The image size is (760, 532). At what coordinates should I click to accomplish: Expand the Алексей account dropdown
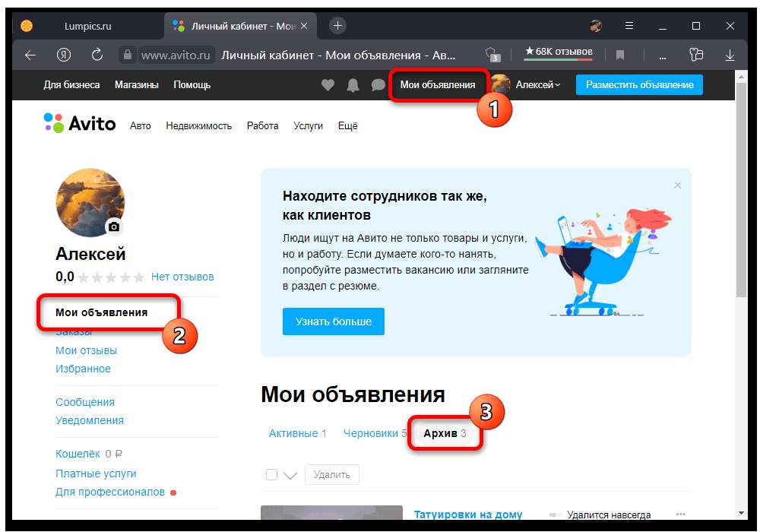pos(537,85)
